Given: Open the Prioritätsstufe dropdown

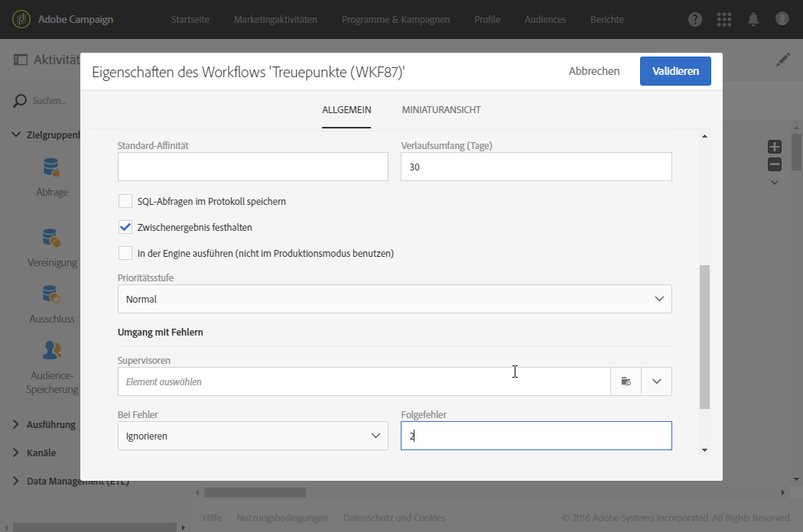Looking at the screenshot, I should coord(395,299).
